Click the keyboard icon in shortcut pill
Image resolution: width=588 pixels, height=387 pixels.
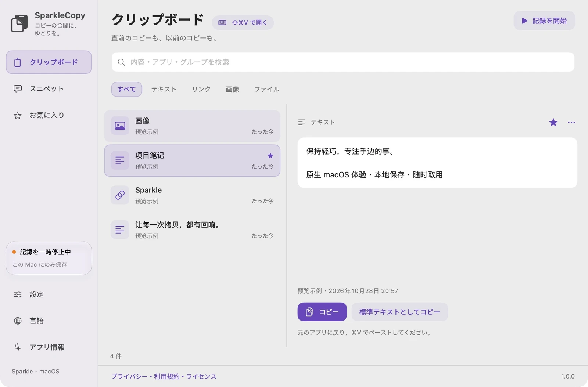click(x=222, y=22)
